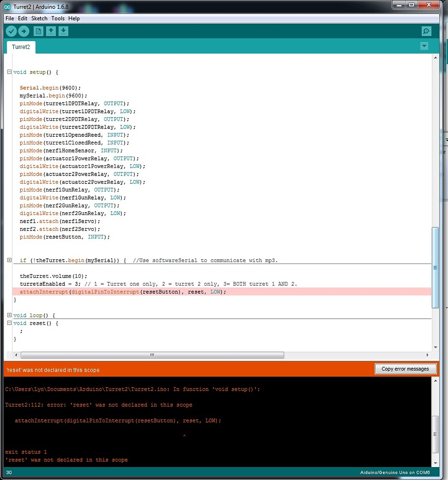Collapse the void setup() code fold
The image size is (448, 480).
(x=9, y=72)
